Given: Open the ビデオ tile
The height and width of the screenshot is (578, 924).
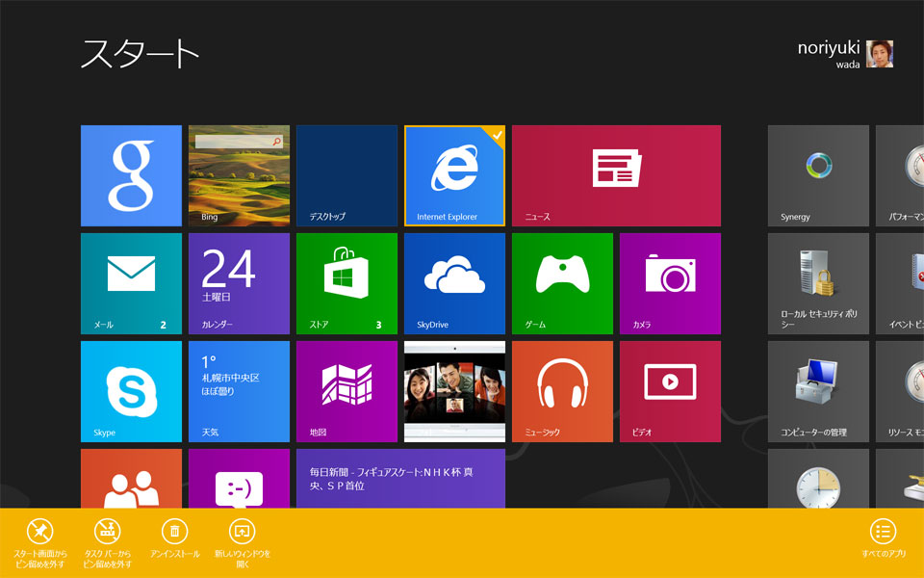Looking at the screenshot, I should 671,392.
